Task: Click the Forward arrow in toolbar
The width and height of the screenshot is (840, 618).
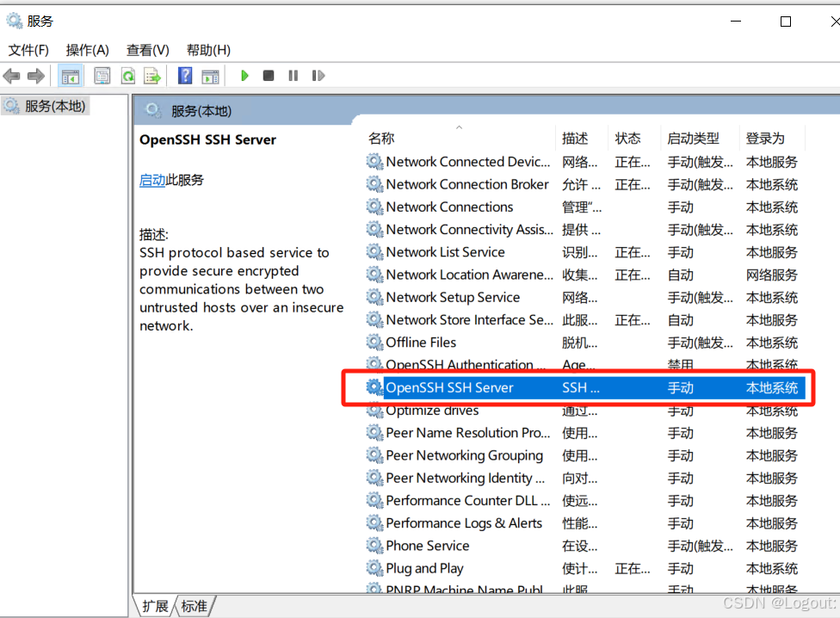Action: pyautogui.click(x=36, y=76)
